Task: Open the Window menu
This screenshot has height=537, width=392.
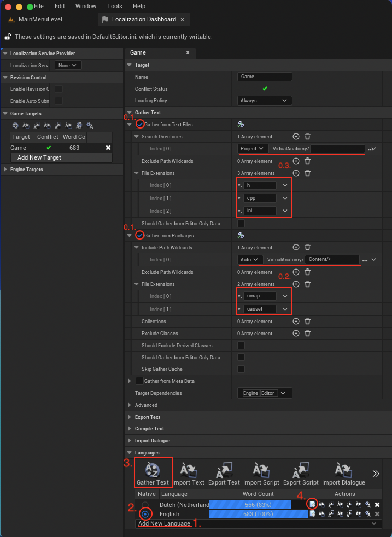Action: point(86,6)
